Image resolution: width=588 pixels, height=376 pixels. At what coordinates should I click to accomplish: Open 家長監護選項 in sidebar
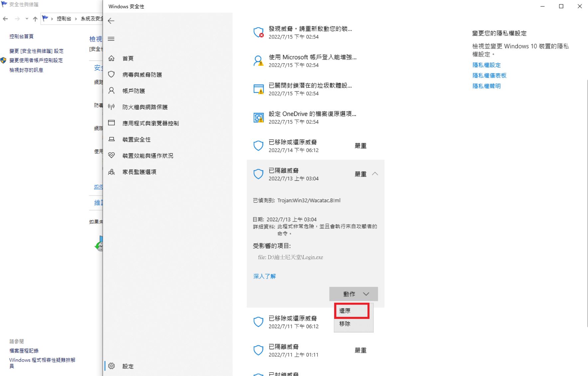coord(139,172)
